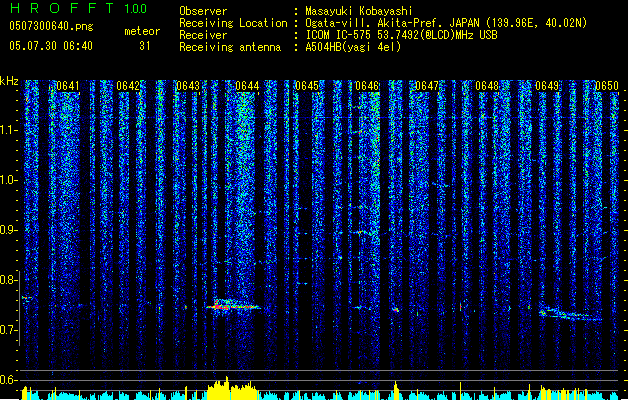Click the version number 1.0.0

click(x=136, y=8)
